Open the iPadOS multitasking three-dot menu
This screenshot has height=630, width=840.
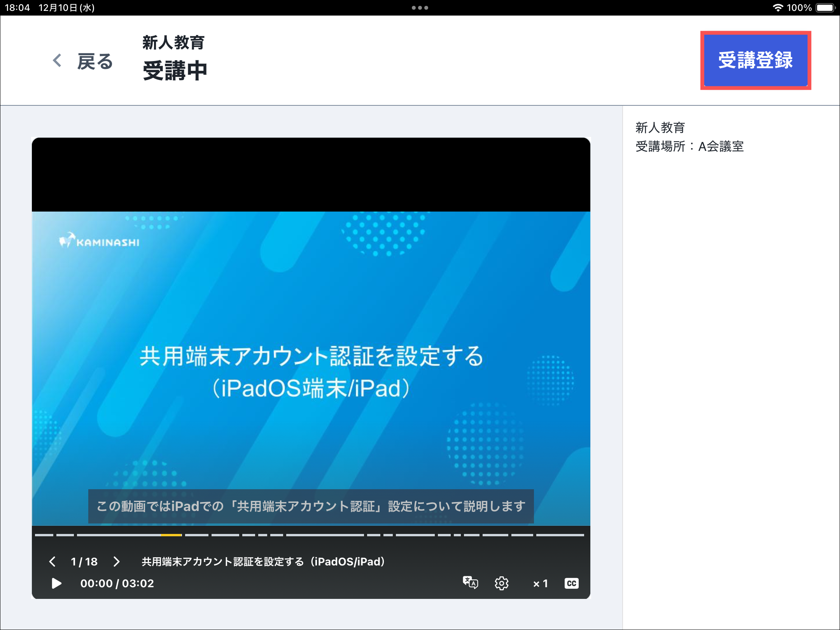tap(420, 8)
